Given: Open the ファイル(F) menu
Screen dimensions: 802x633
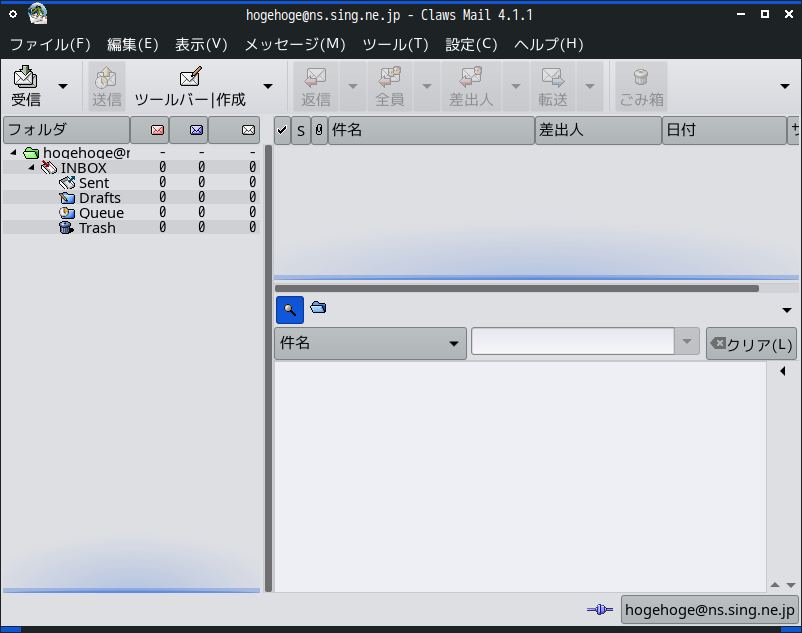Looking at the screenshot, I should coord(50,44).
